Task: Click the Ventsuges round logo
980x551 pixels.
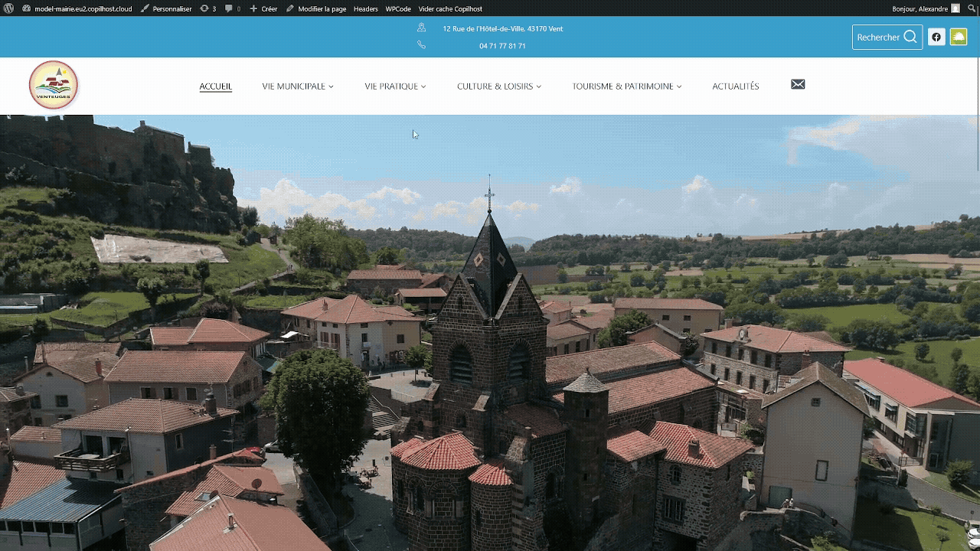Action: point(54,85)
